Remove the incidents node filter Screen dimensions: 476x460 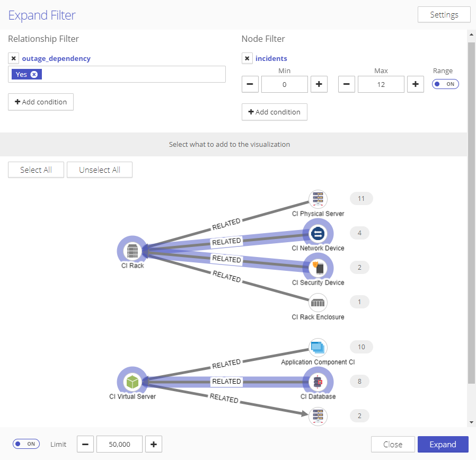(247, 59)
